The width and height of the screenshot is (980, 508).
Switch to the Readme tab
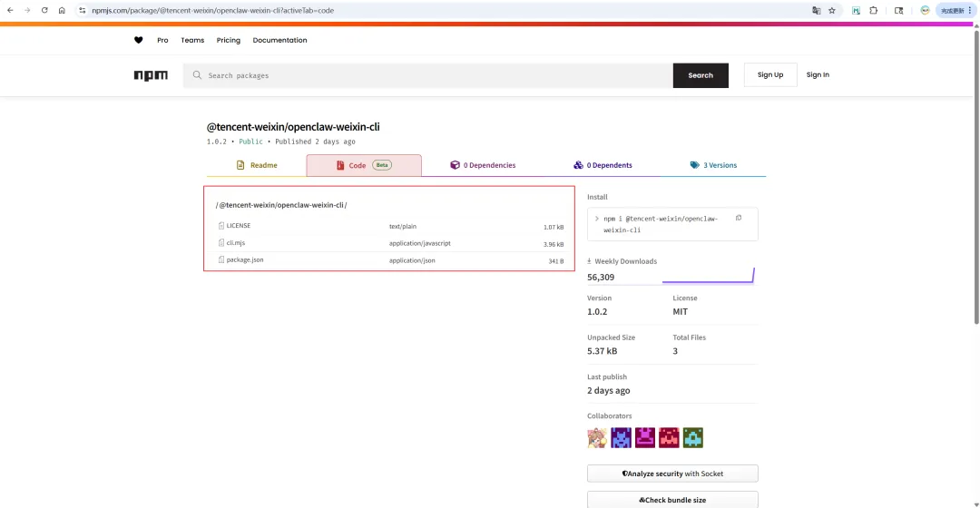(x=257, y=165)
